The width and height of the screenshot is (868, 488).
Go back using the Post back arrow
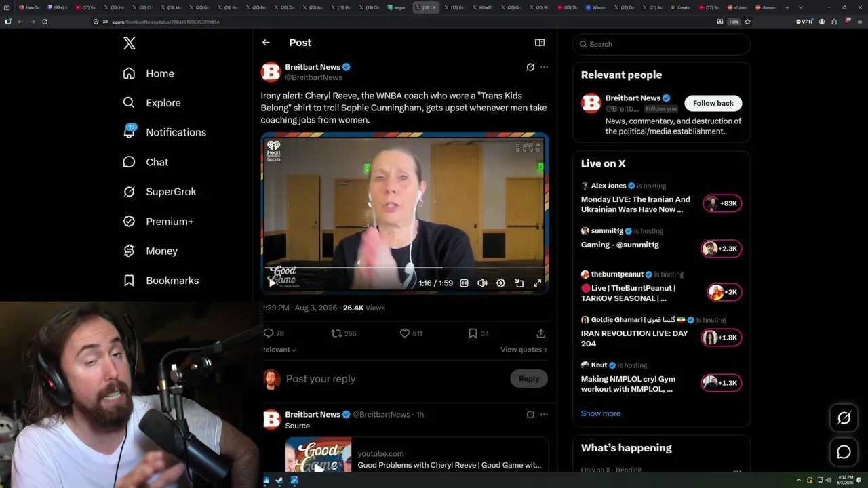(x=266, y=43)
